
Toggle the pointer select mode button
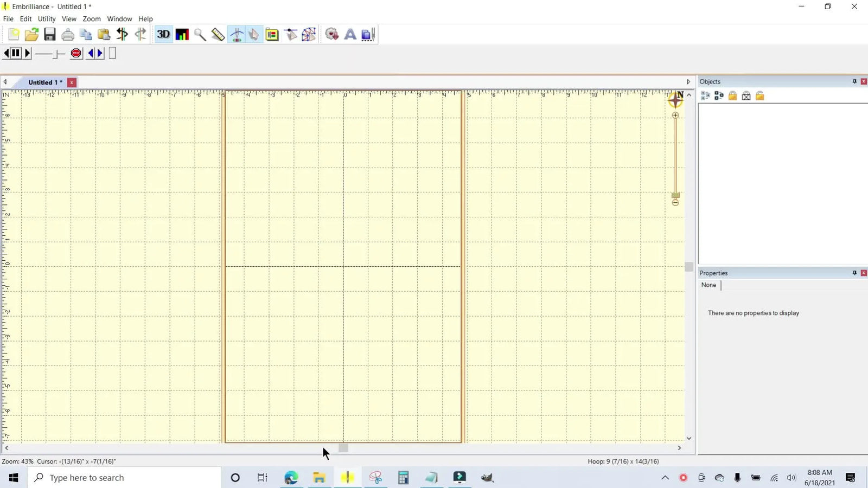(x=254, y=35)
